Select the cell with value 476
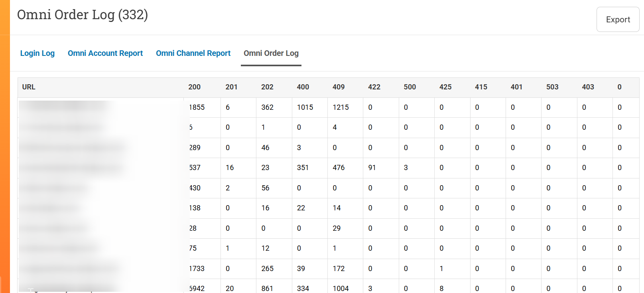Image resolution: width=644 pixels, height=293 pixels. click(339, 168)
